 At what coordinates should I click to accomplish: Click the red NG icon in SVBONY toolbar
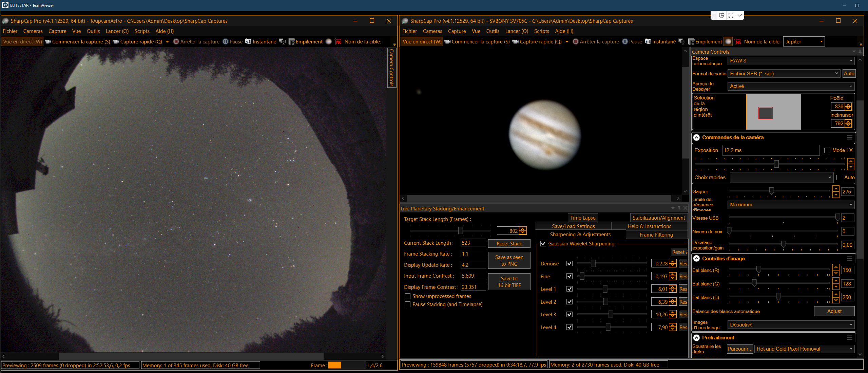(738, 42)
